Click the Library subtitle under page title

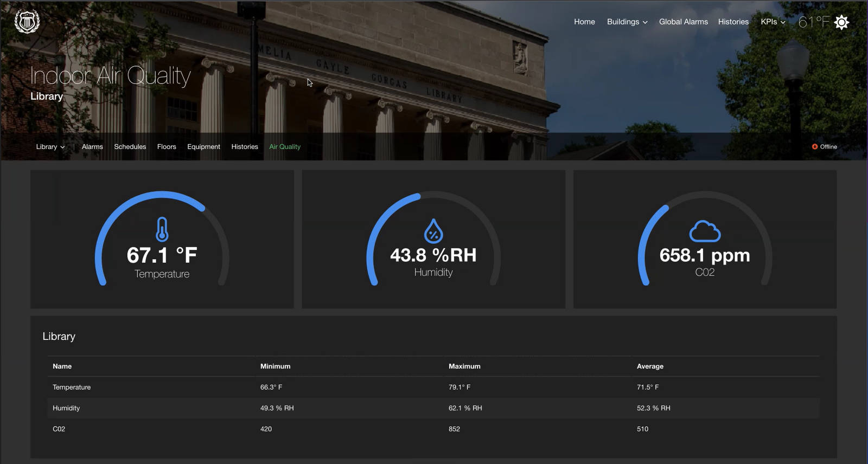click(47, 96)
